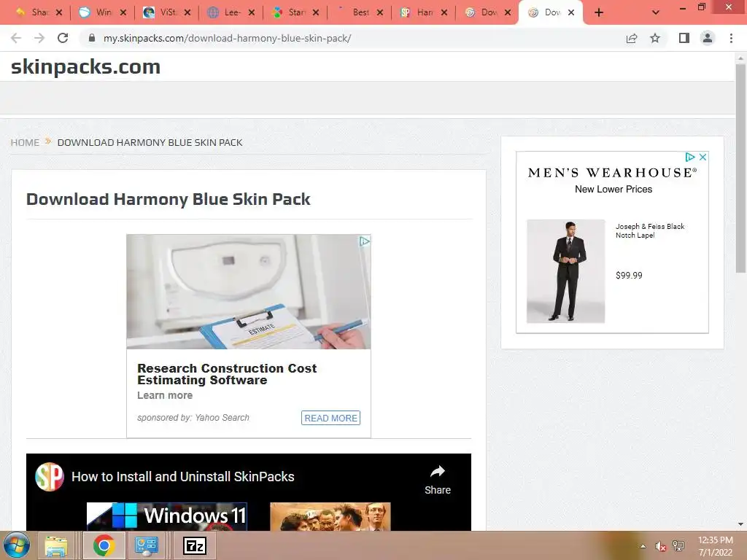This screenshot has width=747, height=560.
Task: Open the Chrome profile avatar
Action: pyautogui.click(x=708, y=38)
